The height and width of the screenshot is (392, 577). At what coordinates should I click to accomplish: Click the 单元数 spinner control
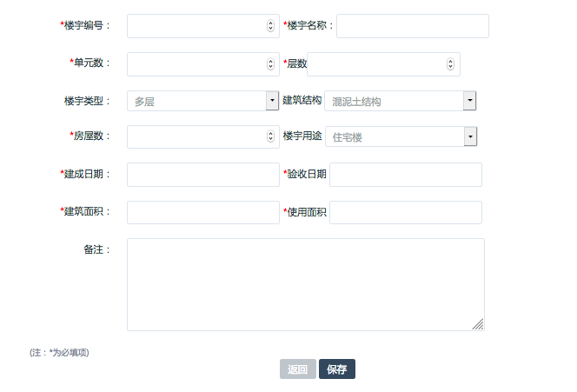tap(270, 64)
